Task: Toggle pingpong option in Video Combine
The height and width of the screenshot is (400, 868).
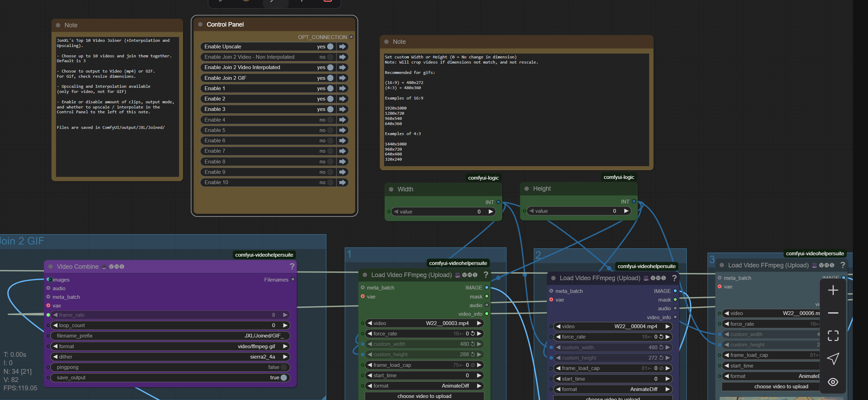Action: (x=284, y=367)
